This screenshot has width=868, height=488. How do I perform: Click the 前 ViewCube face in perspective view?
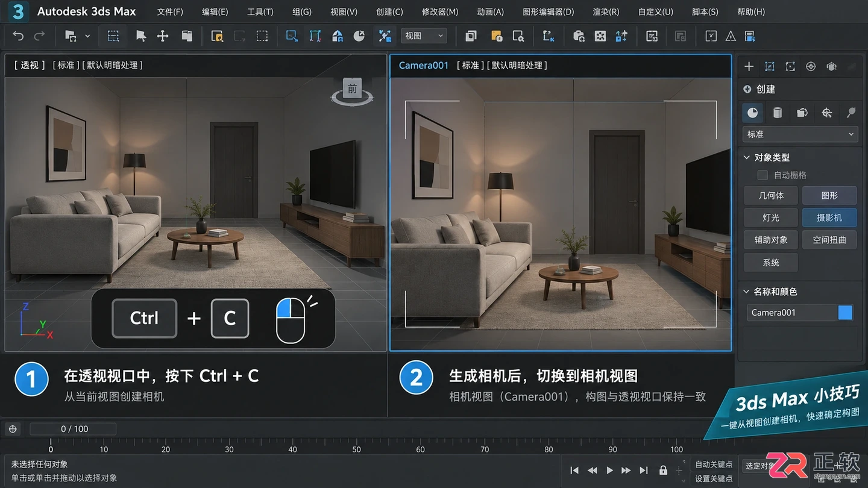coord(352,89)
